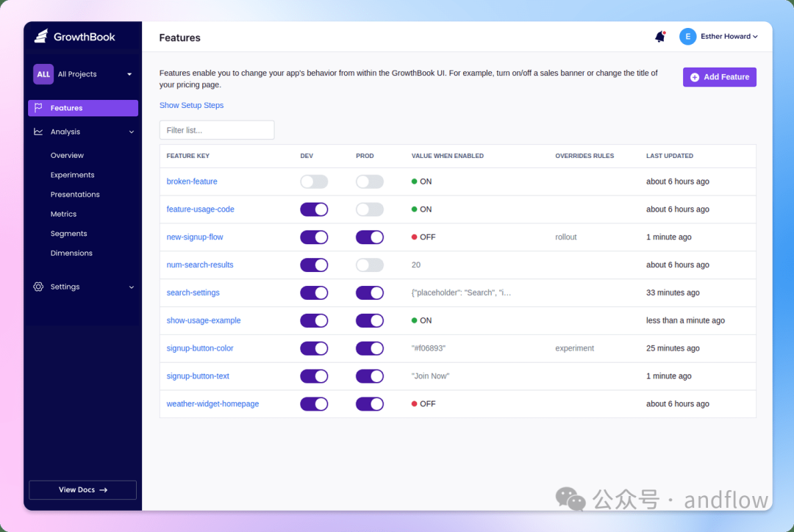Click "less than a minute ago" timestamp
This screenshot has height=532, width=794.
pos(685,320)
